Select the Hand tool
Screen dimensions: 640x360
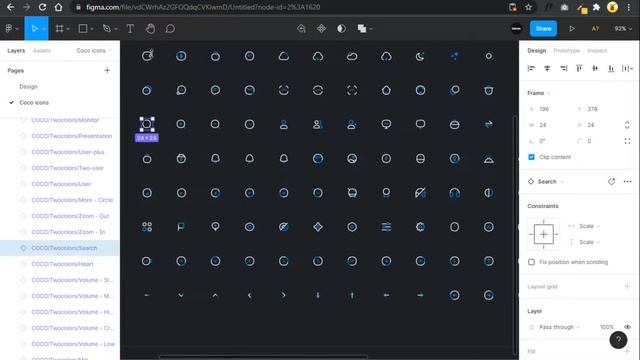[150, 29]
